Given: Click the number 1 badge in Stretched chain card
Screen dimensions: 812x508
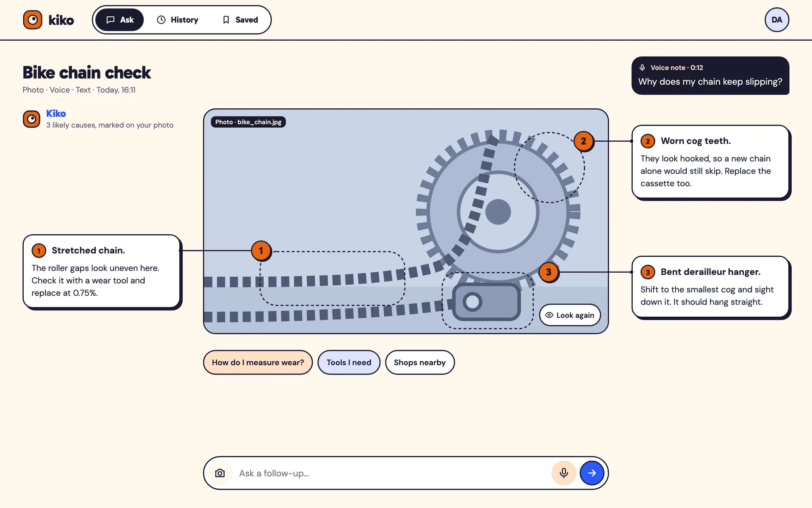Looking at the screenshot, I should pos(39,251).
